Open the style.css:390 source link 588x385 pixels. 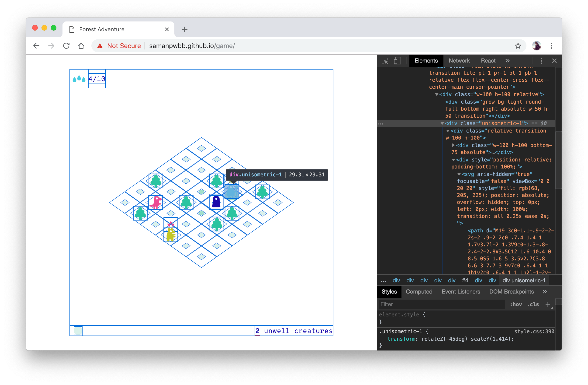click(534, 331)
